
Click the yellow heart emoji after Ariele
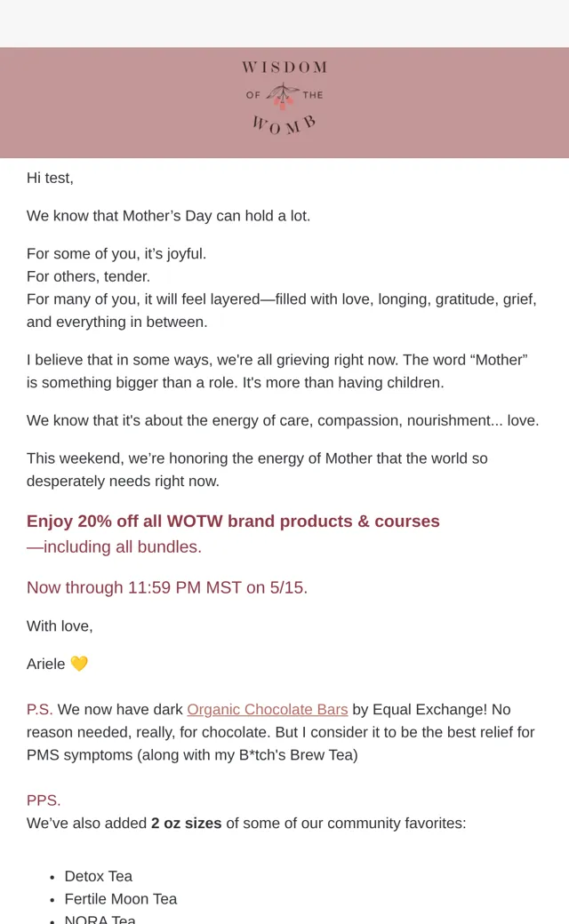pos(79,664)
